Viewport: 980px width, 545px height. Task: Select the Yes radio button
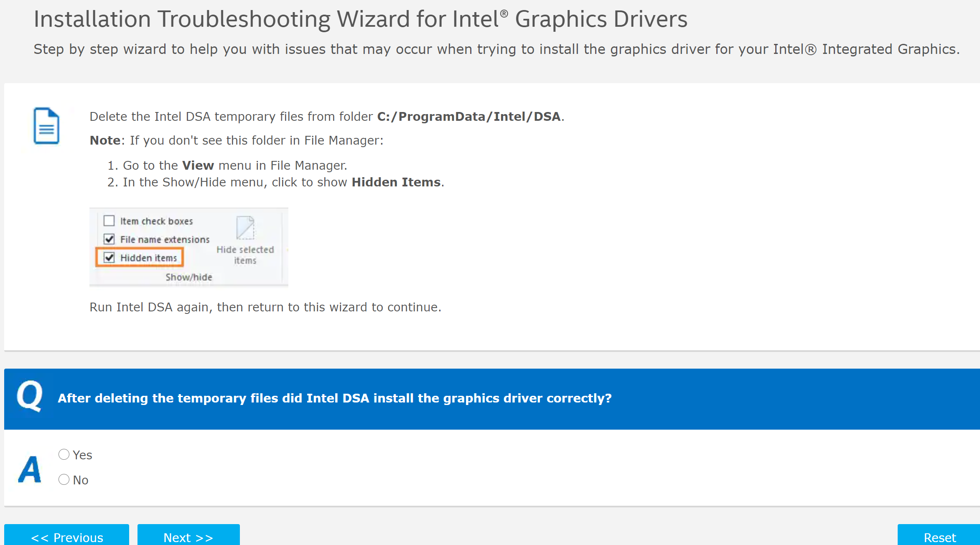coord(64,454)
